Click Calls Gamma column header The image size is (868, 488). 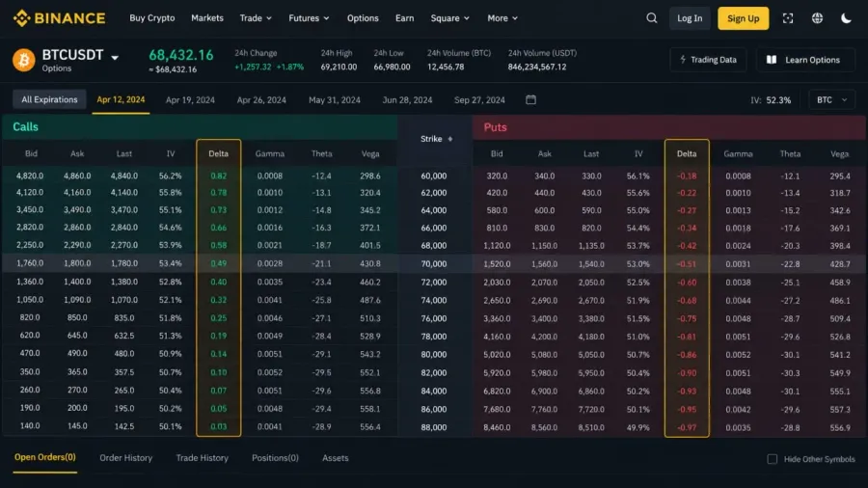point(270,153)
